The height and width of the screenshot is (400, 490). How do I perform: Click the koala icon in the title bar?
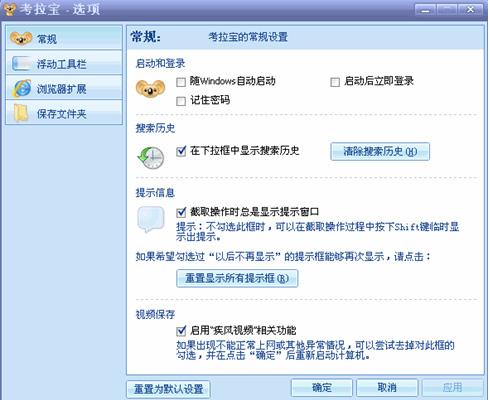coord(9,9)
